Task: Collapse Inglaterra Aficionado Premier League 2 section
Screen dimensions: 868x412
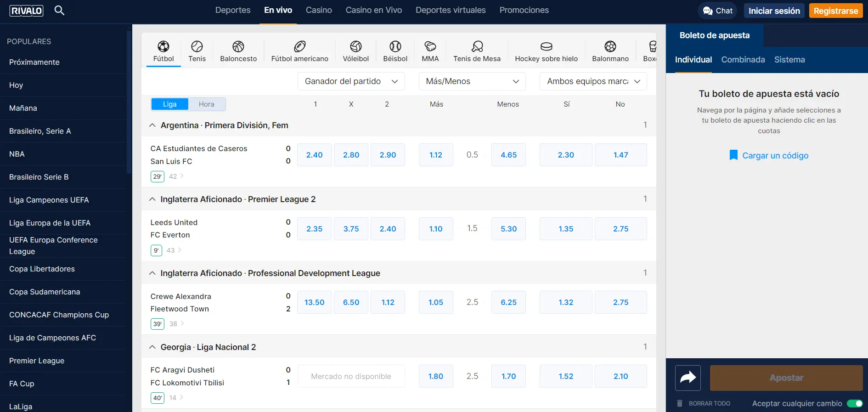Action: click(x=152, y=199)
